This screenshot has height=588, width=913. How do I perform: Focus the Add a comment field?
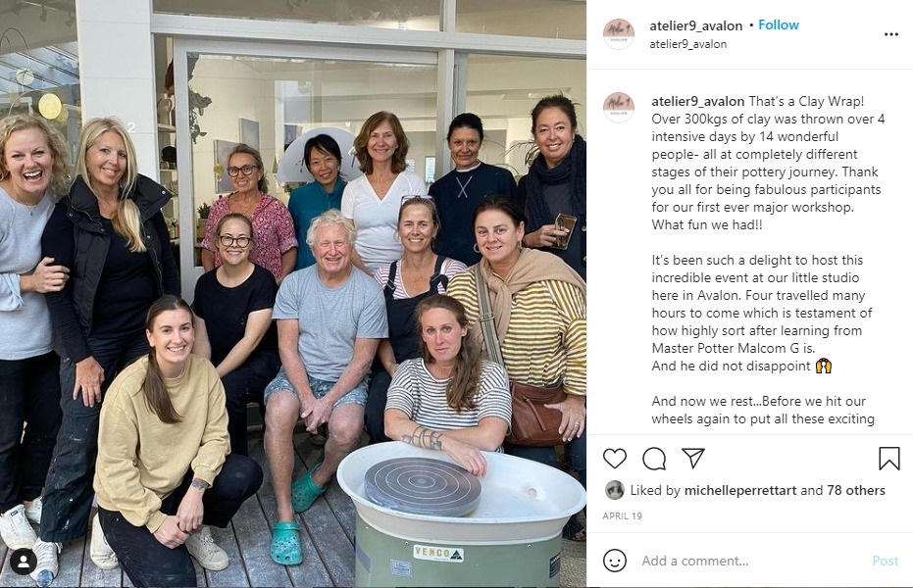pyautogui.click(x=751, y=561)
